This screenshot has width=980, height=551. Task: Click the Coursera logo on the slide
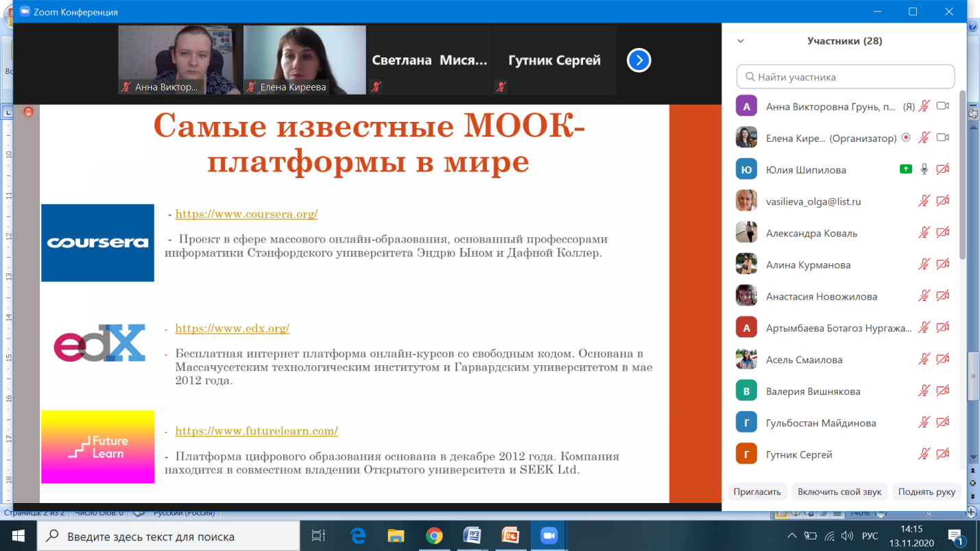tap(97, 243)
